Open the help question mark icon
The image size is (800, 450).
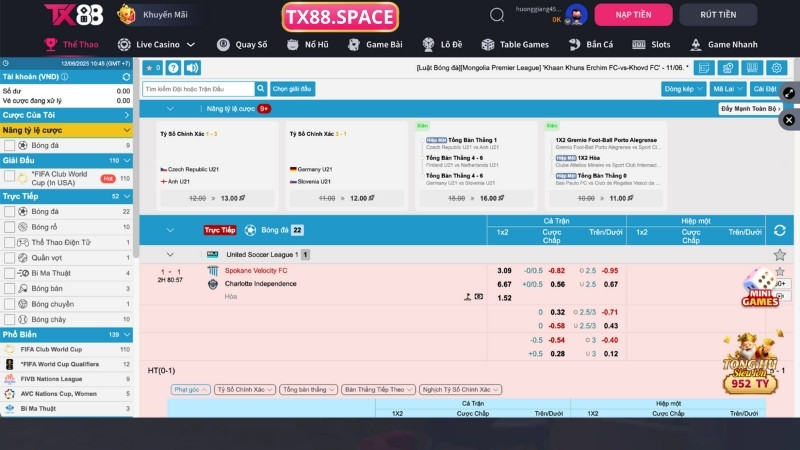pos(173,68)
